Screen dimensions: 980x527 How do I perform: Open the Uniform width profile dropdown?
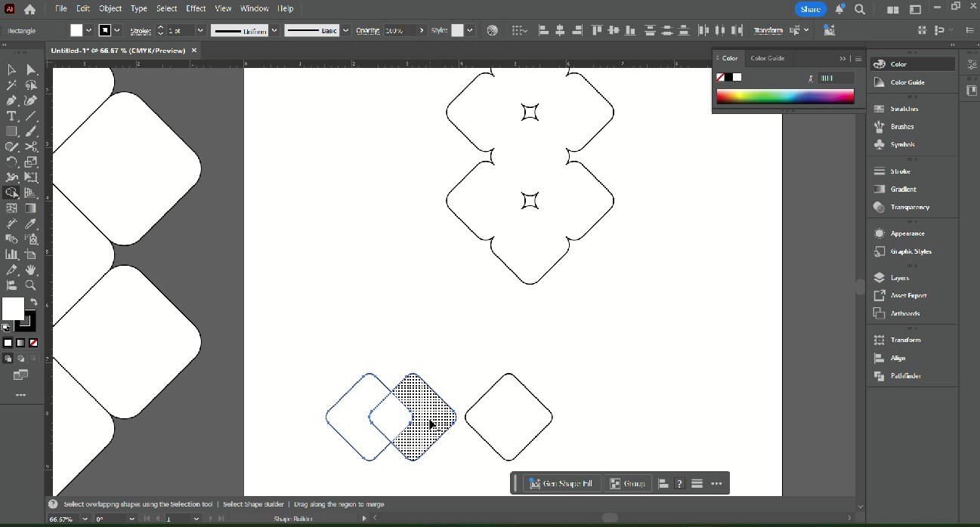tap(274, 30)
